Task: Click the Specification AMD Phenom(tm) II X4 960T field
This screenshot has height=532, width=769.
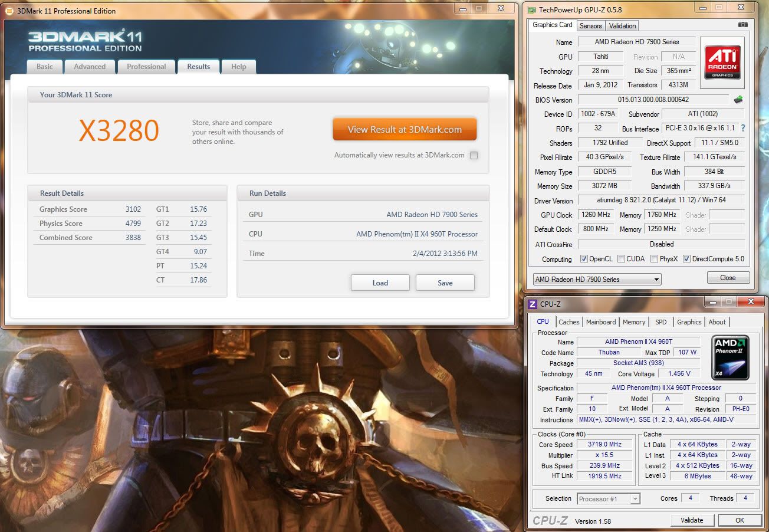Action: click(666, 388)
